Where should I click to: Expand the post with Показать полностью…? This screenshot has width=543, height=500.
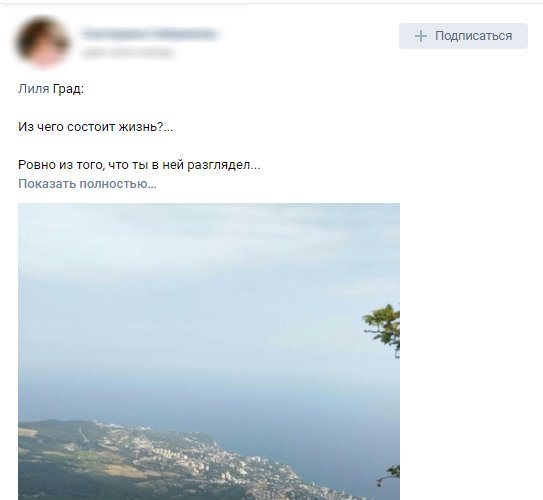click(87, 184)
